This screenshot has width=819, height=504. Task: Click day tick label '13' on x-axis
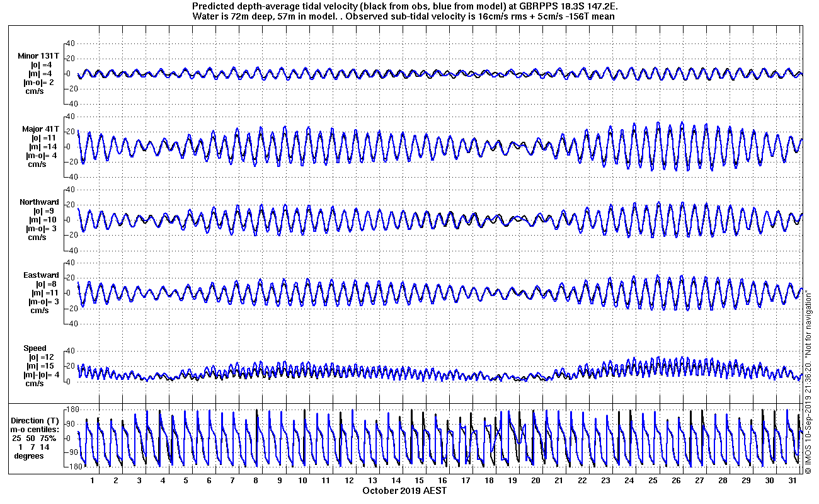click(373, 481)
